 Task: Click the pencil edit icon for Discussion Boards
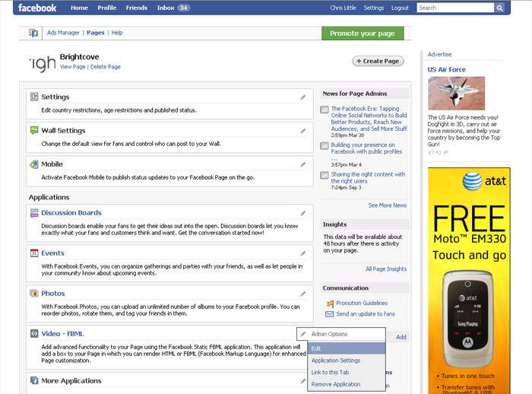(303, 213)
